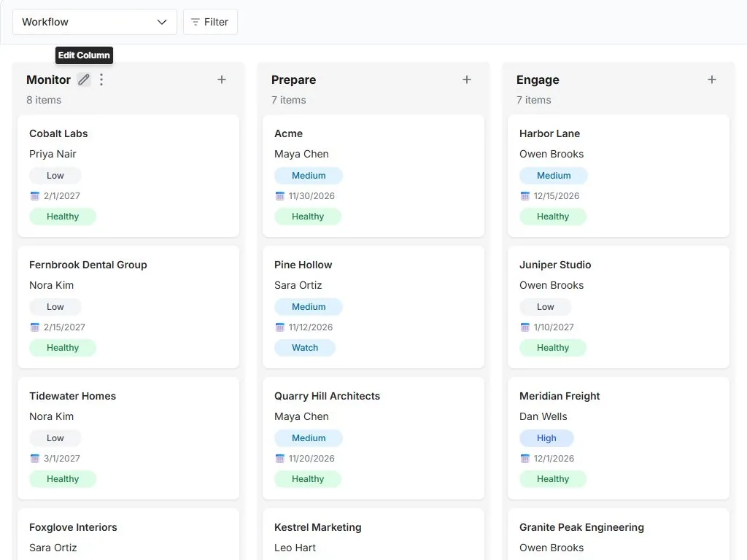Viewport: 747px width, 560px height.
Task: Open the Kestrel Marketing card
Action: [373, 534]
